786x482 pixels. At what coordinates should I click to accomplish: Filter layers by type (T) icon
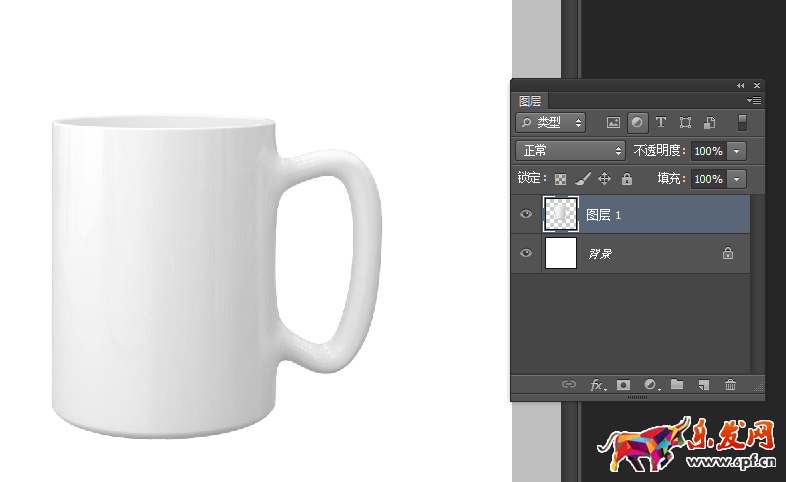tap(661, 123)
